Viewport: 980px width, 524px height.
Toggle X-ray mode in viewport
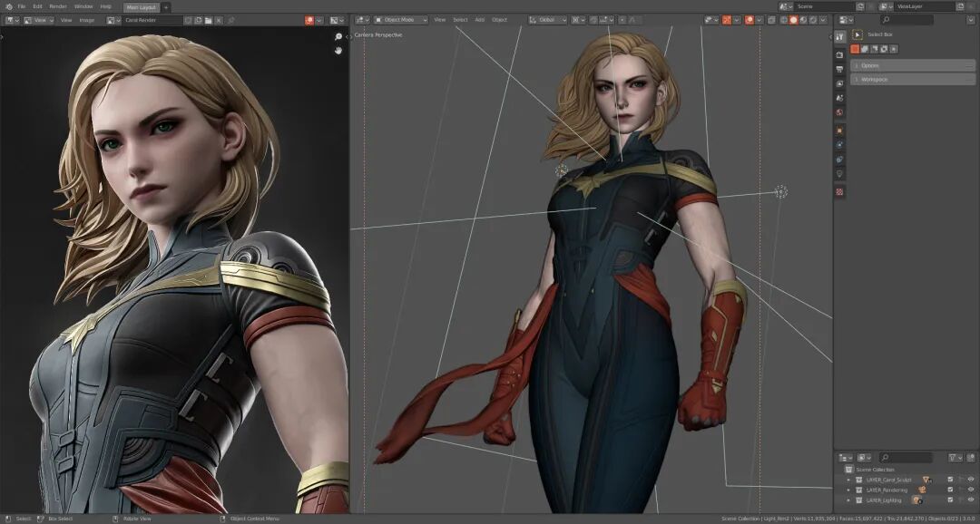(770, 20)
